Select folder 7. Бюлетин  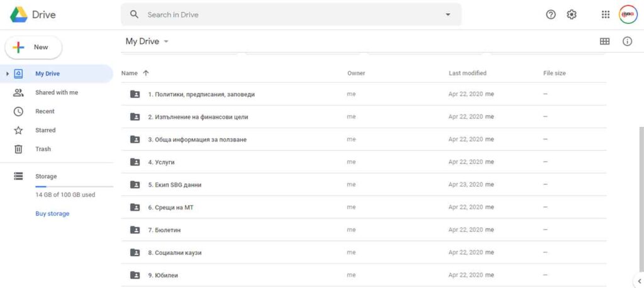click(x=364, y=230)
